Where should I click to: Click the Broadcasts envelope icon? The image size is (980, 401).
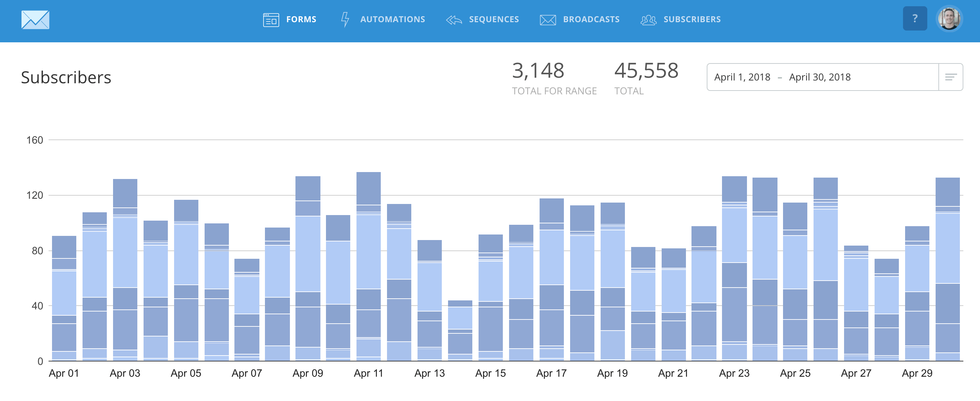[x=547, y=19]
